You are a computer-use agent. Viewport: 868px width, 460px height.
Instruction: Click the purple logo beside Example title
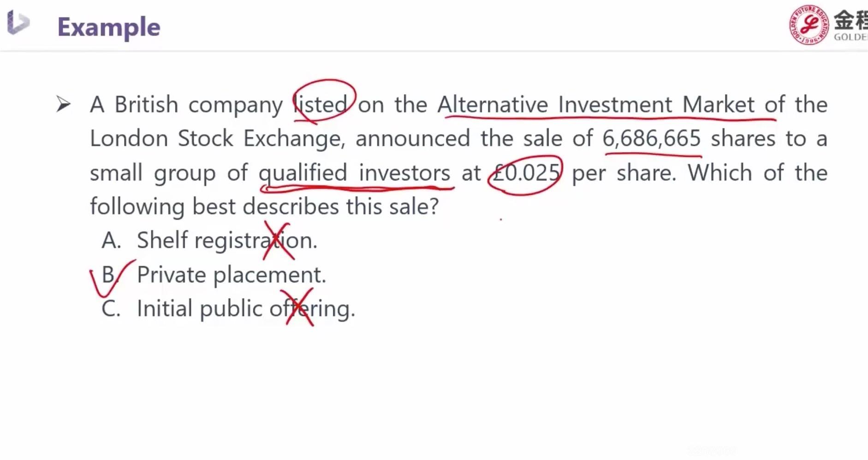[18, 22]
